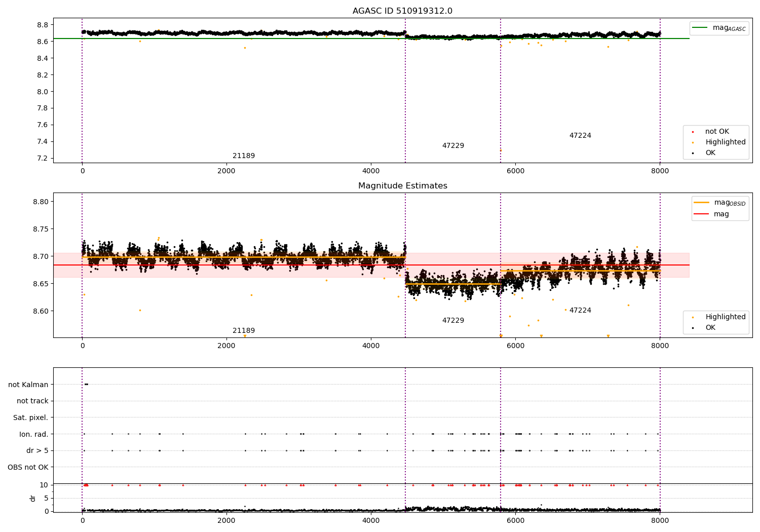
Task: Click OBSID label 47229 in top plot
Action: (453, 146)
